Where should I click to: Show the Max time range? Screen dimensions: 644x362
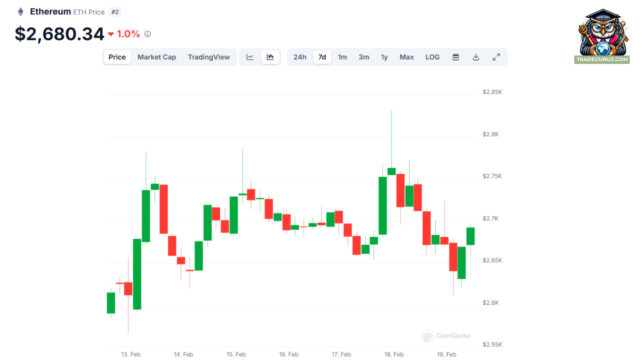[407, 57]
